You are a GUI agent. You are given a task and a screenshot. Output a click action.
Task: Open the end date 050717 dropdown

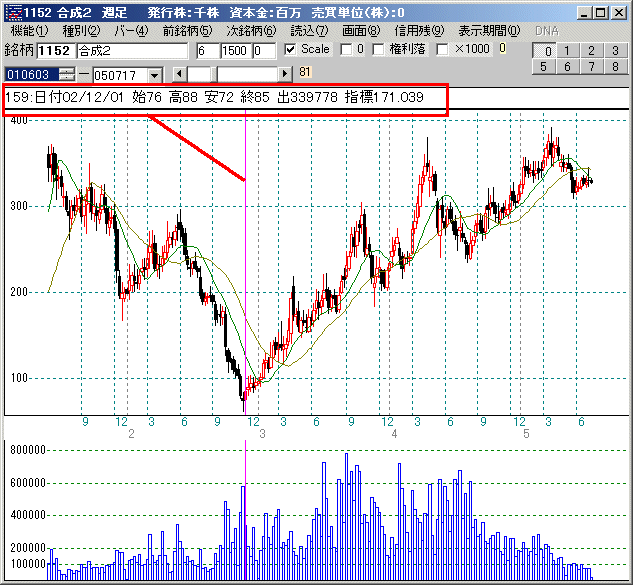[x=154, y=74]
